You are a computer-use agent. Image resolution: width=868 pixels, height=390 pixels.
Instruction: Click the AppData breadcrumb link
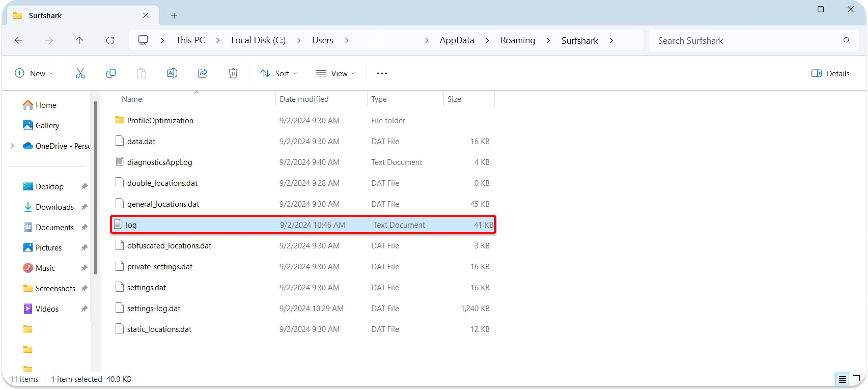[457, 40]
